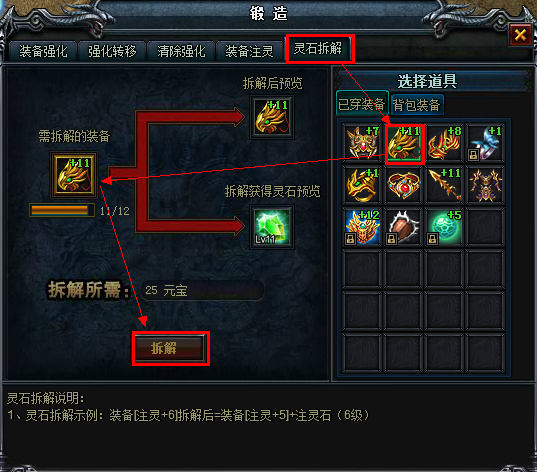Choose the +1 golden ring item
The height and width of the screenshot is (472, 537).
tap(362, 184)
